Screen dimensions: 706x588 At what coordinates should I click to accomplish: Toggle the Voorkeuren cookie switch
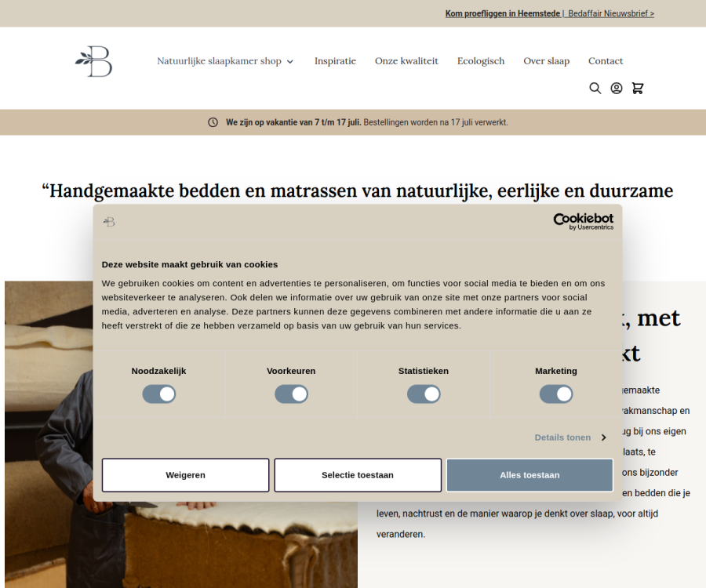click(291, 394)
